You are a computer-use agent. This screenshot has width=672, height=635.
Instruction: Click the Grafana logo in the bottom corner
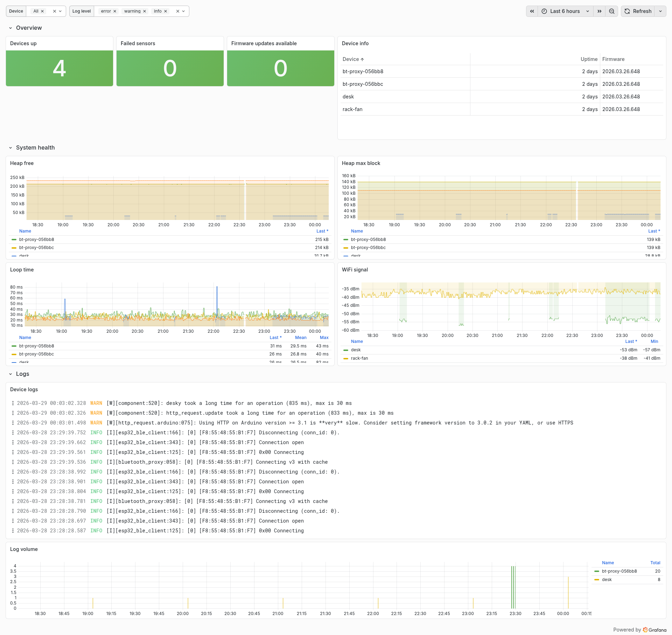click(x=646, y=629)
